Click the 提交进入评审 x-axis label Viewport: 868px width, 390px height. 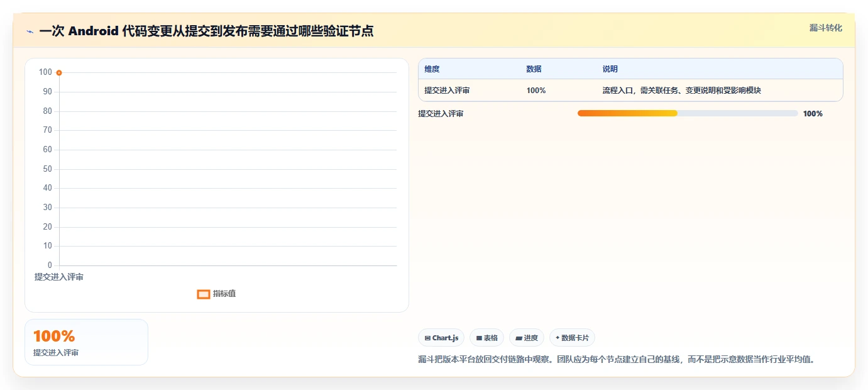point(58,277)
